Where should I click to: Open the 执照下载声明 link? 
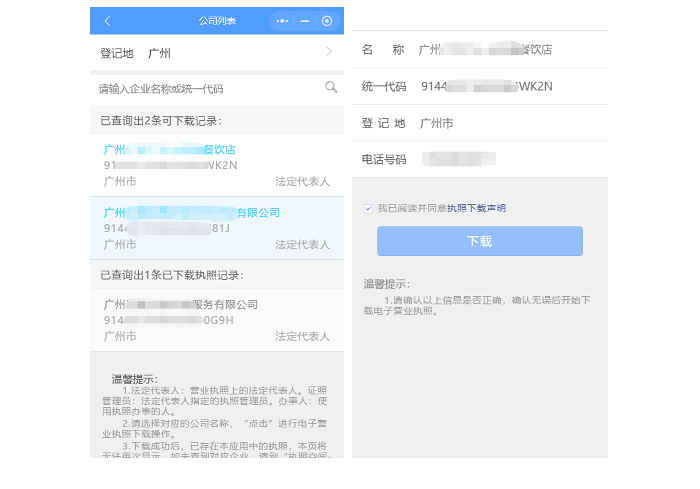tap(476, 208)
